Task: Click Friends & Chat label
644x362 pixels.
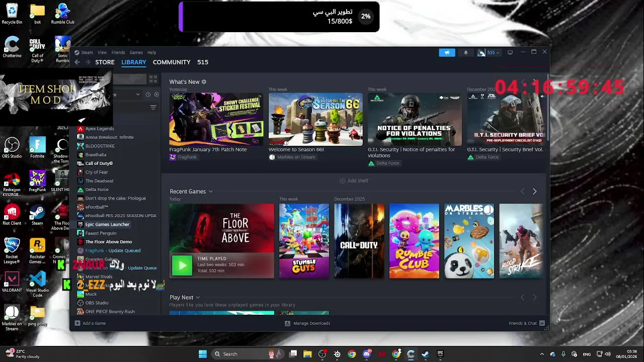Action: point(523,323)
